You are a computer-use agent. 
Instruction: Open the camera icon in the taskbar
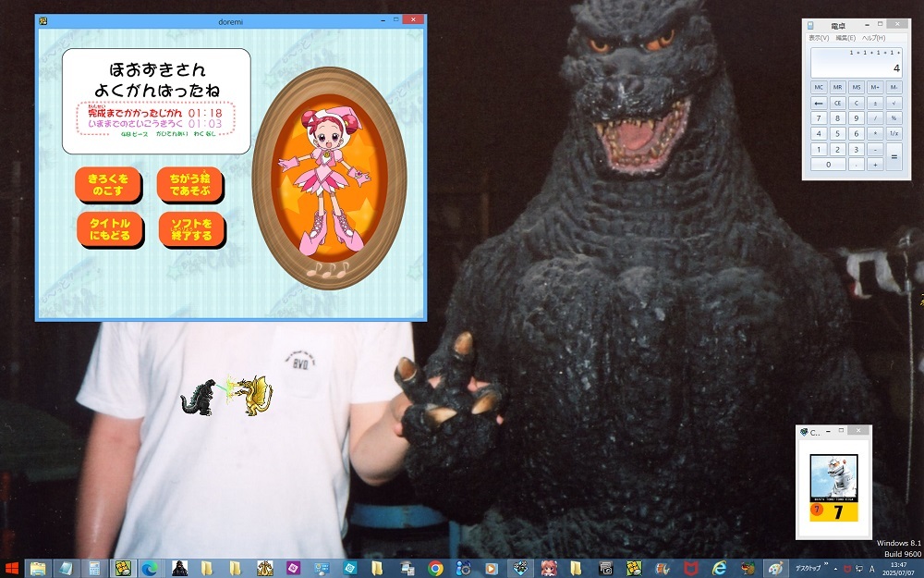[605, 569]
